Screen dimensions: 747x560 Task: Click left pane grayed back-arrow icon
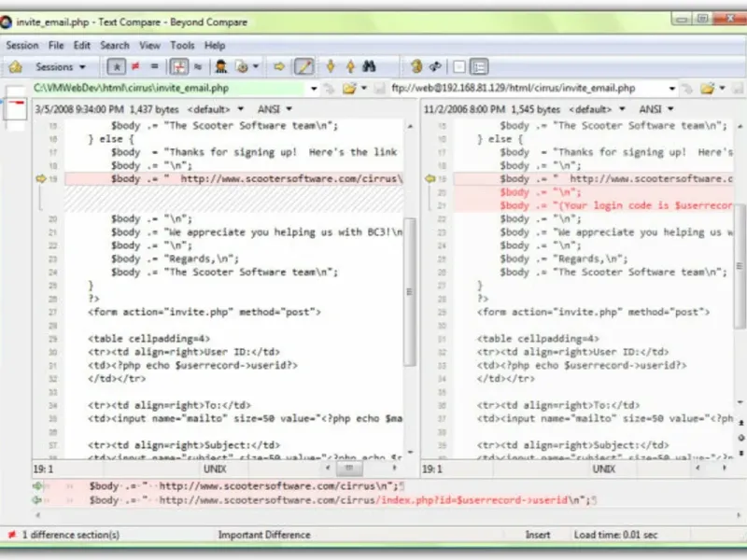[x=329, y=88]
